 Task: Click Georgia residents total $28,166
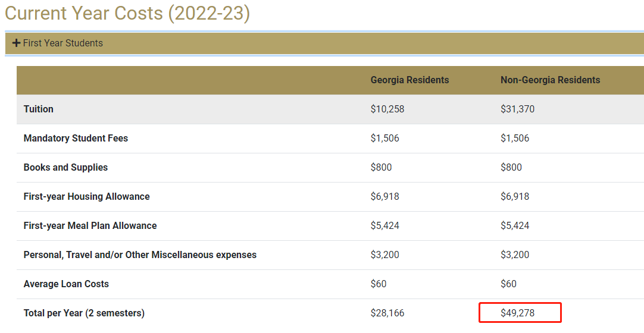(387, 313)
